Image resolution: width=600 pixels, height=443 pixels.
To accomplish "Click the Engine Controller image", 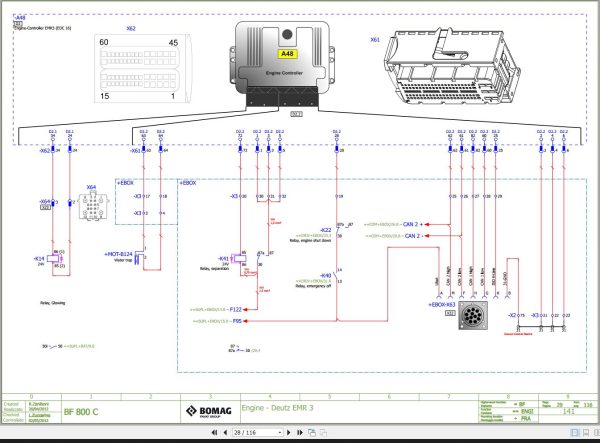I will (x=282, y=65).
